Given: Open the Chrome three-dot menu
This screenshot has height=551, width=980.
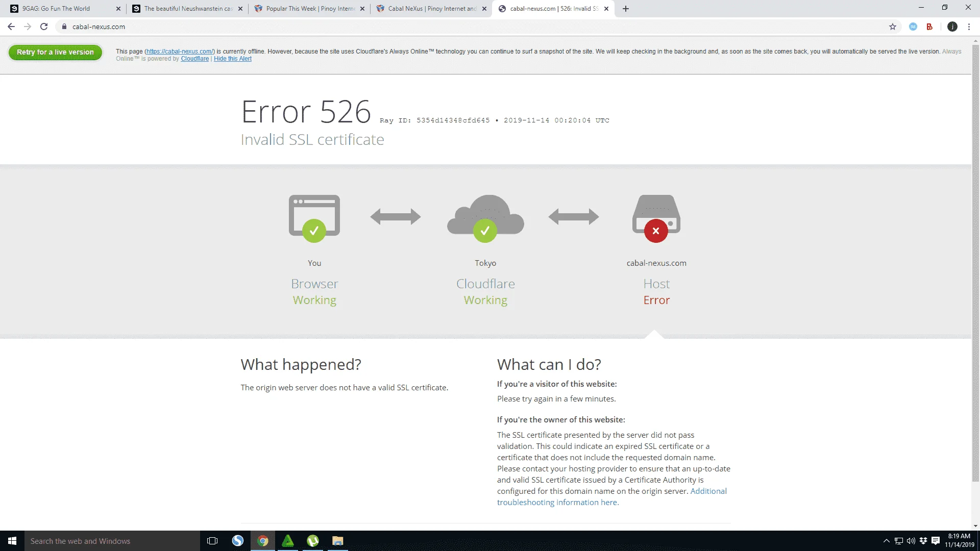Looking at the screenshot, I should pos(969,27).
